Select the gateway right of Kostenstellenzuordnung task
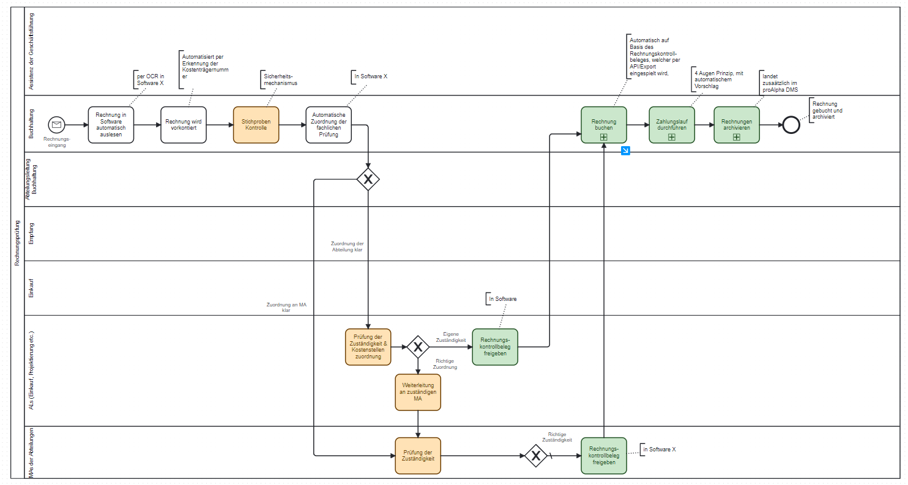Viewport: 908px width, 485px height. pyautogui.click(x=418, y=347)
